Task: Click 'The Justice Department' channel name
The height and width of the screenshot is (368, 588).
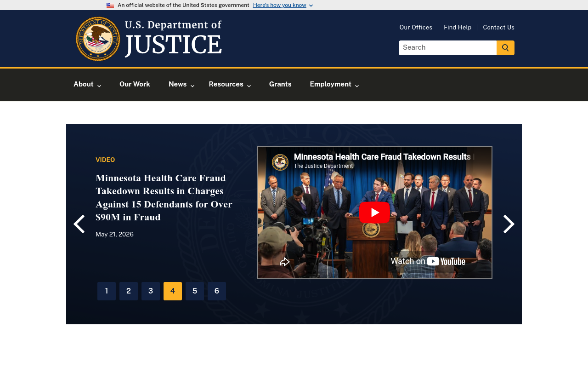Action: click(x=323, y=166)
